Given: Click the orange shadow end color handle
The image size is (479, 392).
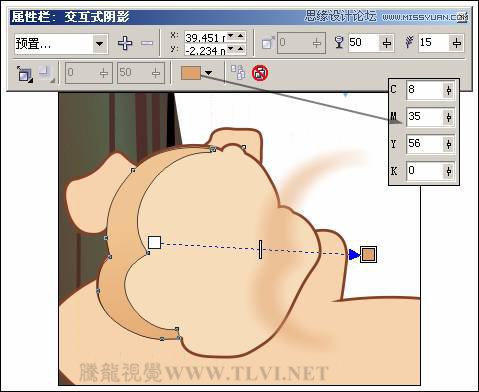Looking at the screenshot, I should [368, 255].
